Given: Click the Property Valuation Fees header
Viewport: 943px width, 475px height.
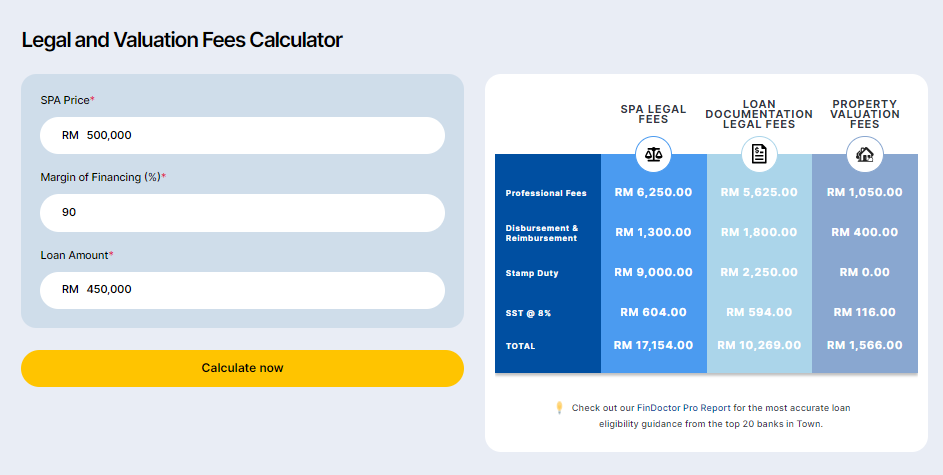Looking at the screenshot, I should pos(865,114).
